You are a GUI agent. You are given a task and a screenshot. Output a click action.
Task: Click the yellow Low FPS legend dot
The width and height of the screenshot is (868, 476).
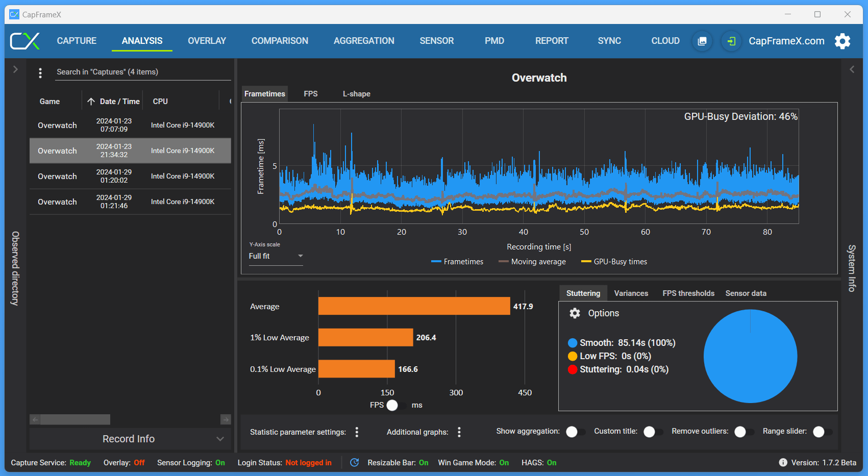(573, 356)
